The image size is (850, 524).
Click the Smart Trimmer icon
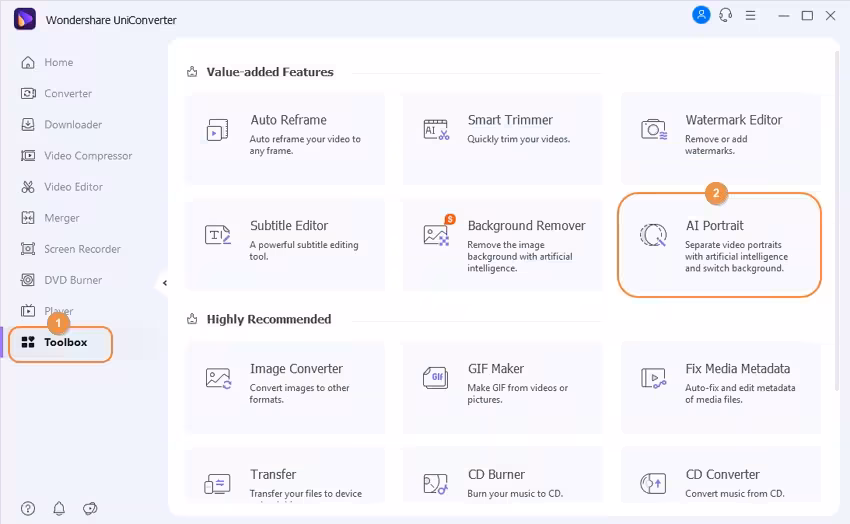[x=436, y=129]
